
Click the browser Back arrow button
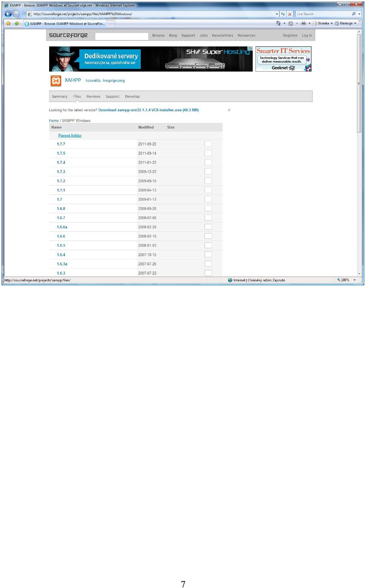(x=8, y=14)
